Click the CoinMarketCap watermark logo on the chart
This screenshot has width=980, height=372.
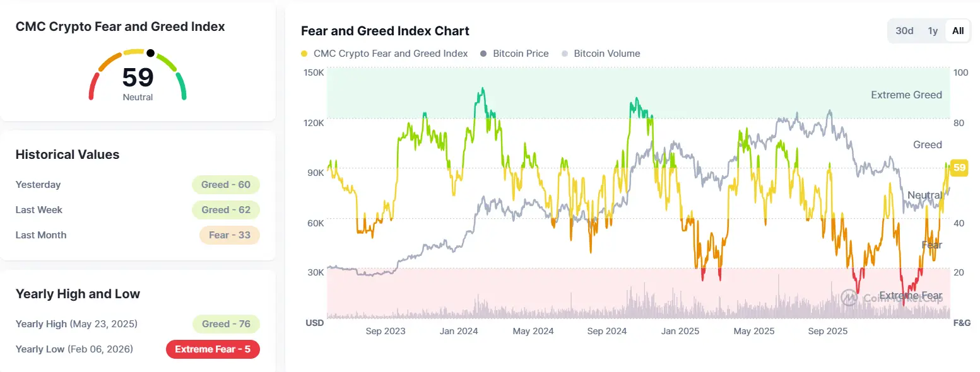click(849, 298)
